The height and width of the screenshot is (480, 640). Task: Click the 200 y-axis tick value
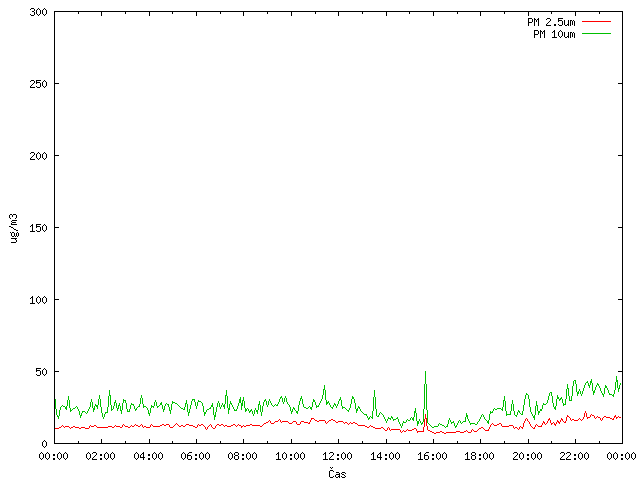38,156
